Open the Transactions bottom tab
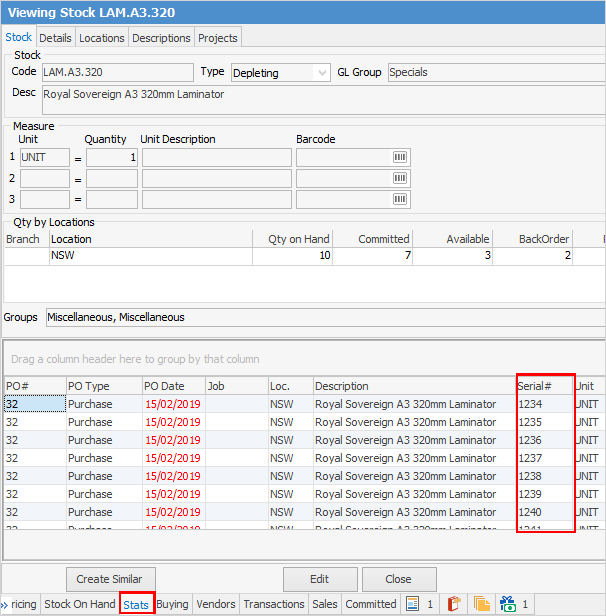This screenshot has height=616, width=606. 273,604
